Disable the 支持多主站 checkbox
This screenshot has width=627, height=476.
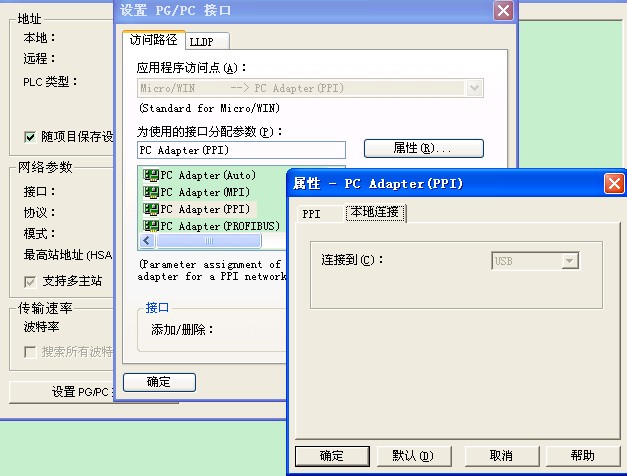click(30, 281)
